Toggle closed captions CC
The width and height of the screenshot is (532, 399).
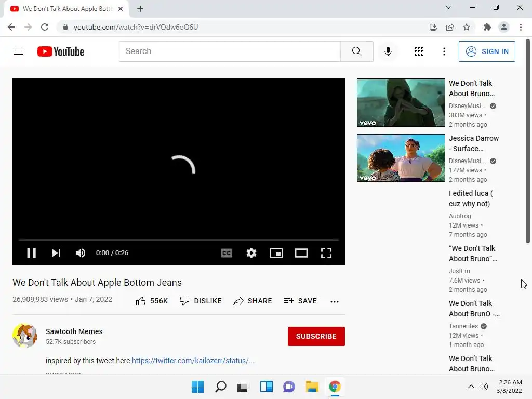(x=227, y=253)
